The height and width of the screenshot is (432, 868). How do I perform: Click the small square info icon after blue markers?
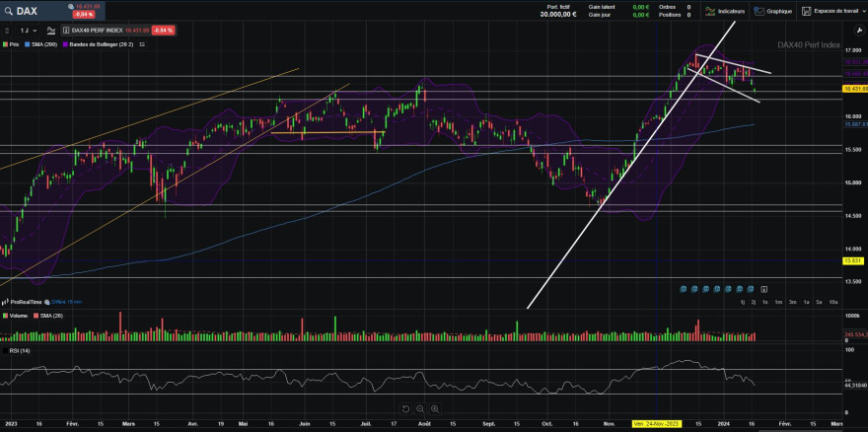[x=763, y=289]
